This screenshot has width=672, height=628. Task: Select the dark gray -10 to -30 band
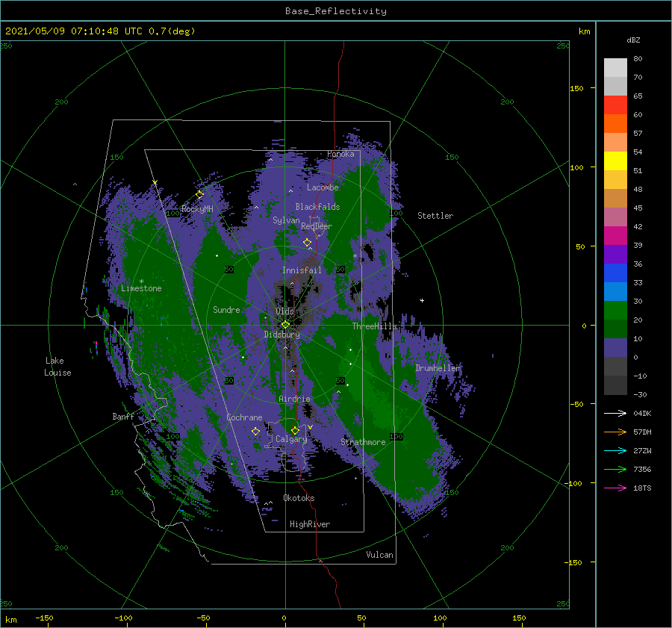pyautogui.click(x=615, y=385)
